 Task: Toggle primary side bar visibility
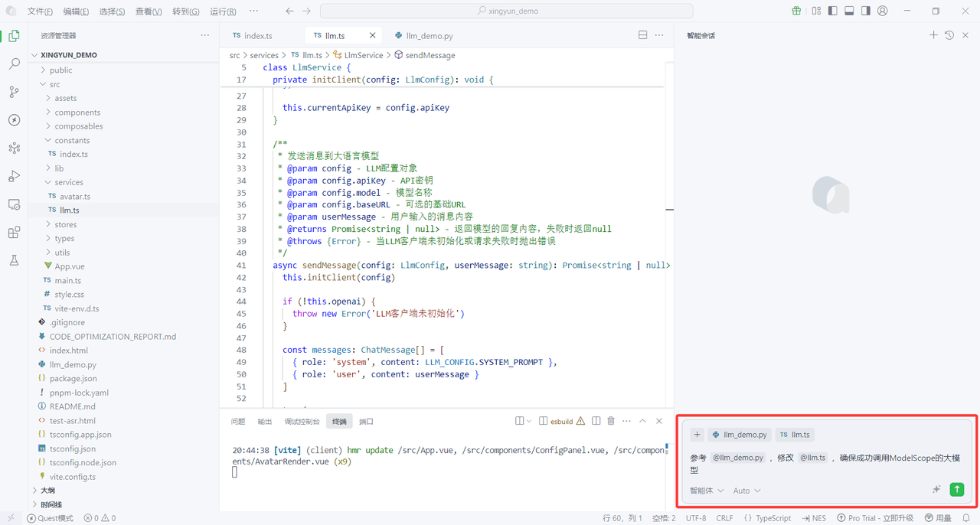[832, 11]
